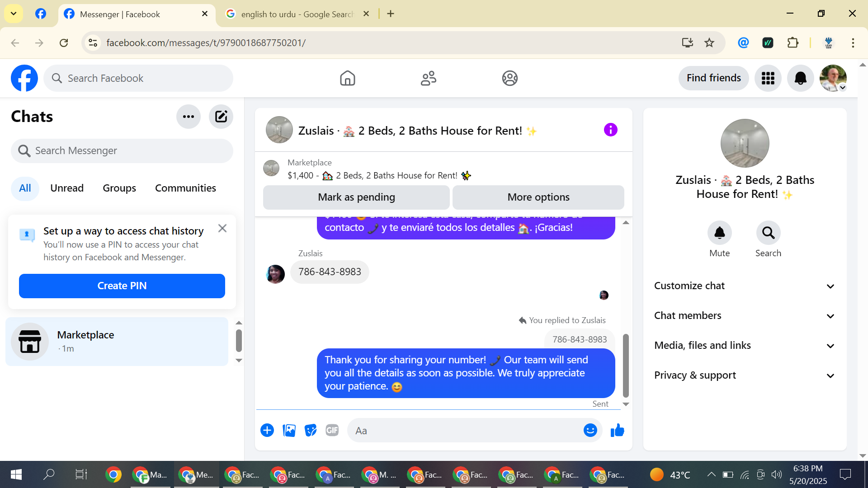Click the Create PIN button
Viewport: 868px width, 488px height.
(x=122, y=286)
